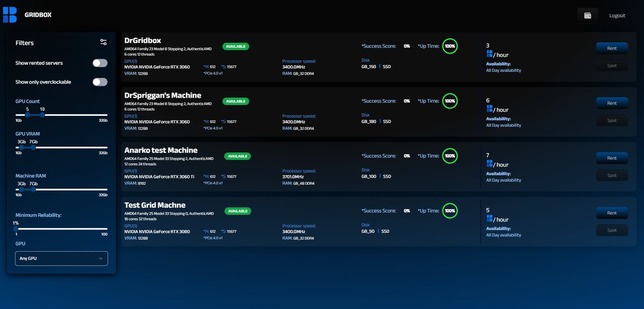Click Spot button for Anarko test Machine
The height and width of the screenshot is (309, 644).
pos(612,175)
